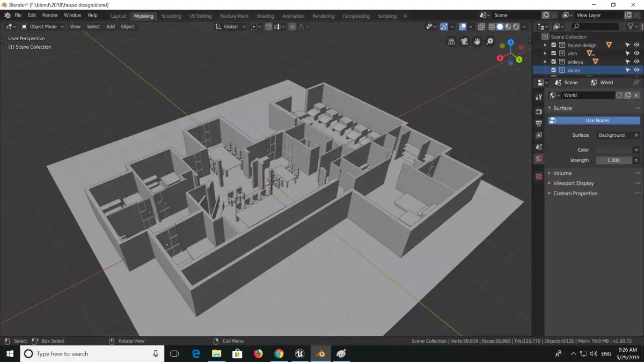644x362 pixels.
Task: Switch to the UV Editing workspace tab
Action: pyautogui.click(x=200, y=16)
